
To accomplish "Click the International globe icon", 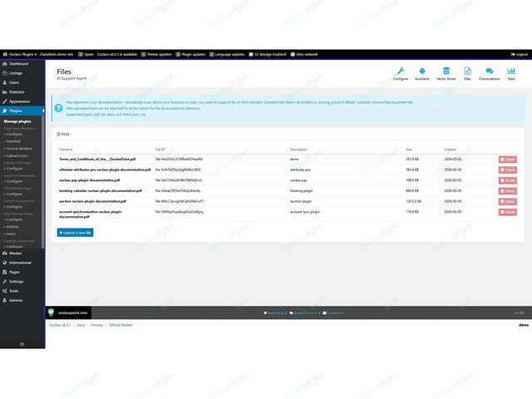I will pos(5,263).
